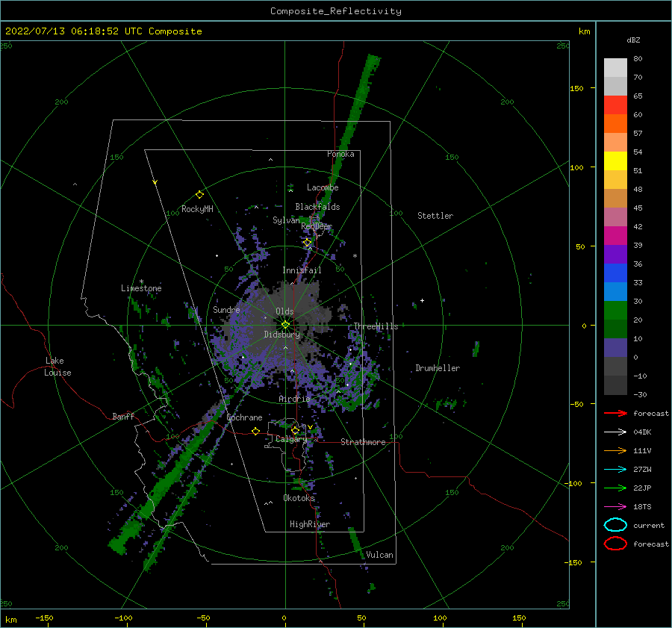The width and height of the screenshot is (672, 628).
Task: Click the Lacombe city label
Action: coord(323,187)
